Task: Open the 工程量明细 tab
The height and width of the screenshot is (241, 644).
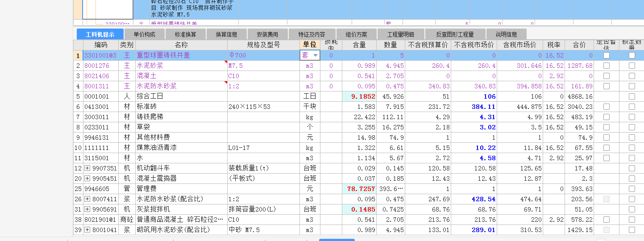Action: (x=400, y=34)
